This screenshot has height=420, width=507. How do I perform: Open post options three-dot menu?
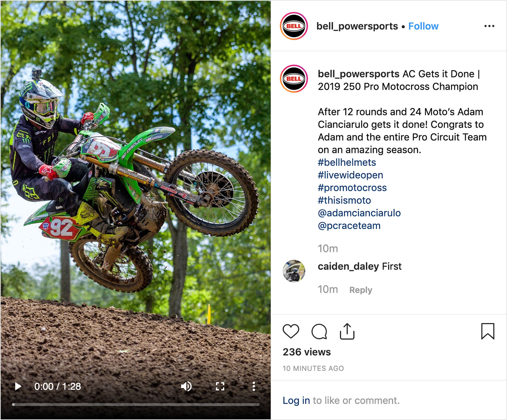(489, 26)
